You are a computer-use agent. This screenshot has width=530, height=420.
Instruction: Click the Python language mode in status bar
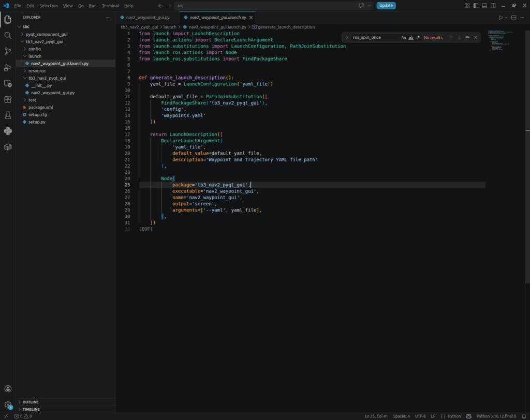(454, 416)
